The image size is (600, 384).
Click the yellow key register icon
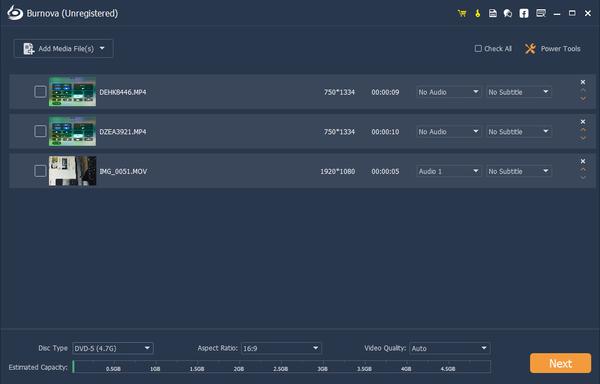coord(478,13)
